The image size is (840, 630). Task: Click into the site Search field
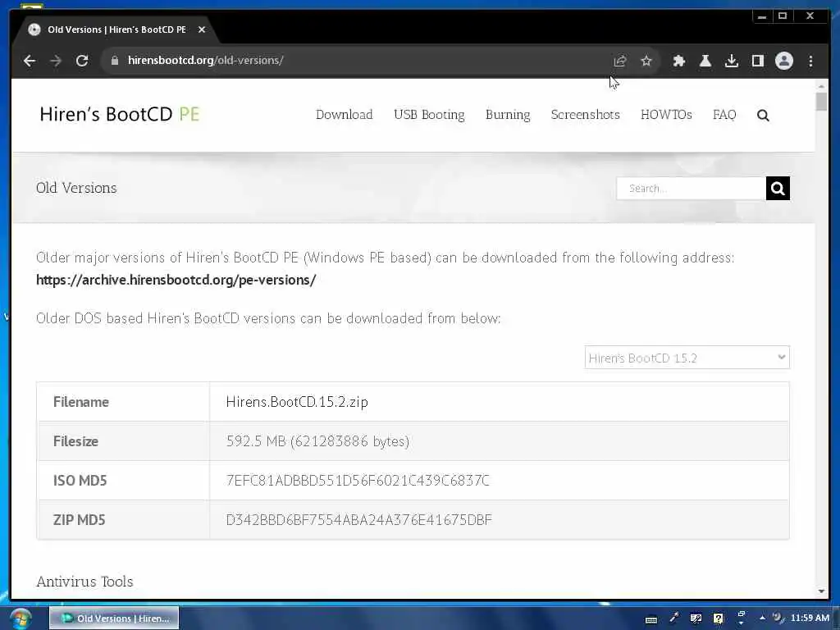tap(691, 188)
